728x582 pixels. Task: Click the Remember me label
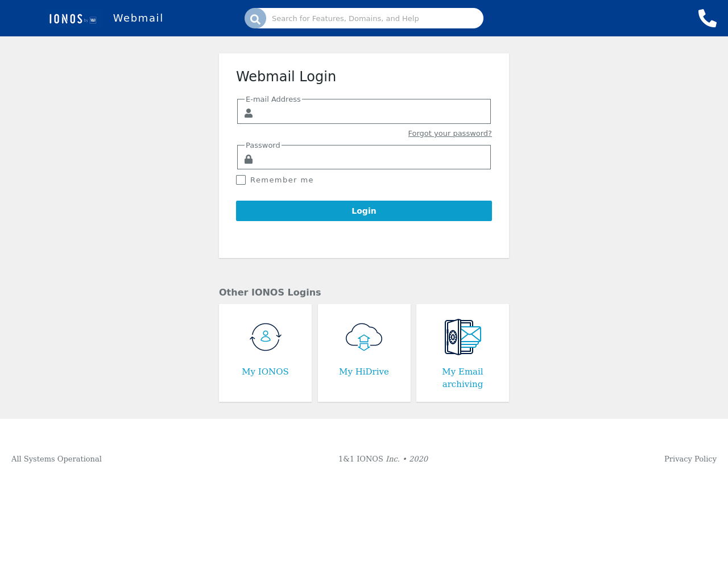[x=282, y=180]
